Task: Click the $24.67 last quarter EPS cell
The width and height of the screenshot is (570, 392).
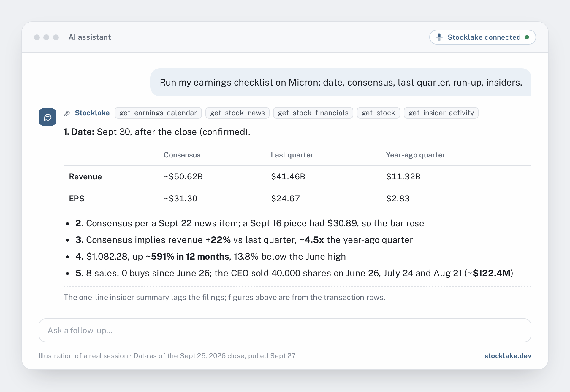Action: tap(285, 199)
